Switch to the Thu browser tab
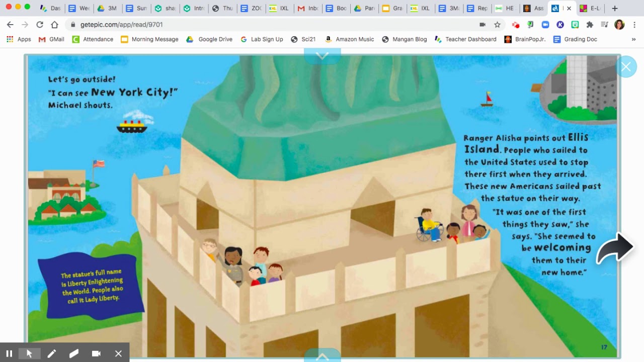Image resolution: width=644 pixels, height=362 pixels. pos(223,8)
